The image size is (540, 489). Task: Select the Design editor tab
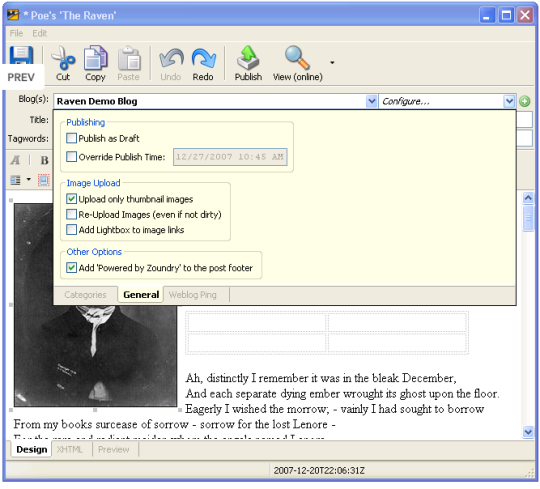[31, 449]
